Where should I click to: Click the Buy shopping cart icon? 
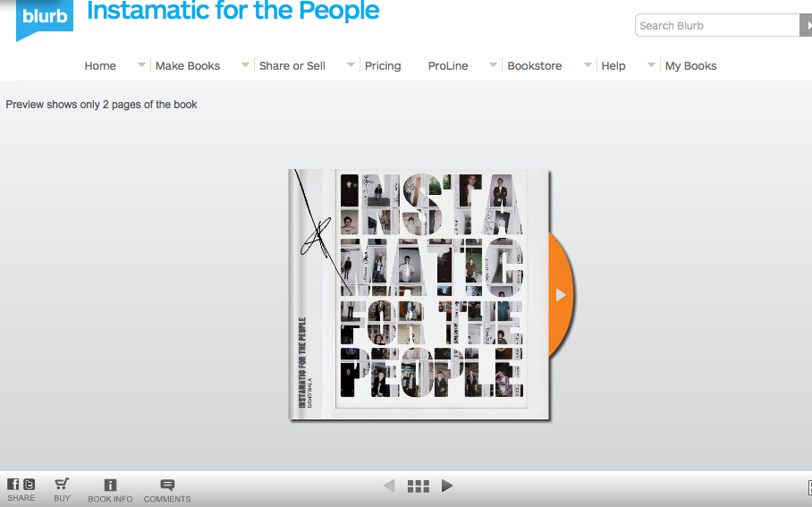pyautogui.click(x=62, y=484)
